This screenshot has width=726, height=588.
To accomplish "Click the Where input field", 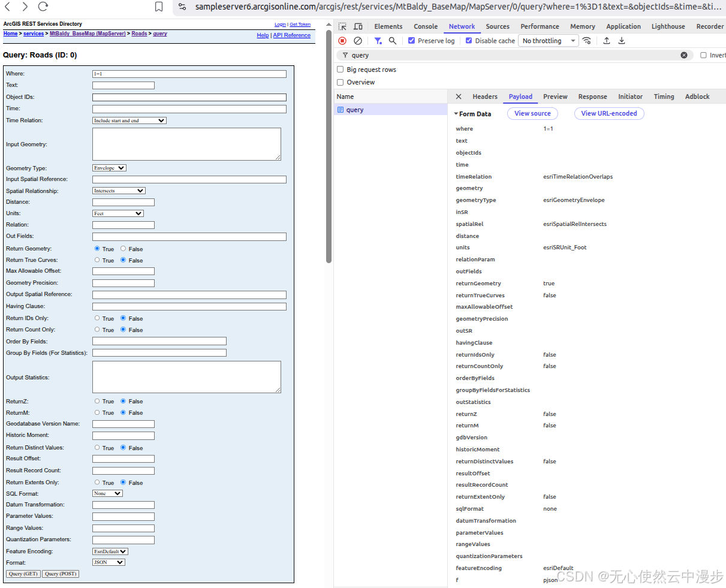I will [x=189, y=74].
